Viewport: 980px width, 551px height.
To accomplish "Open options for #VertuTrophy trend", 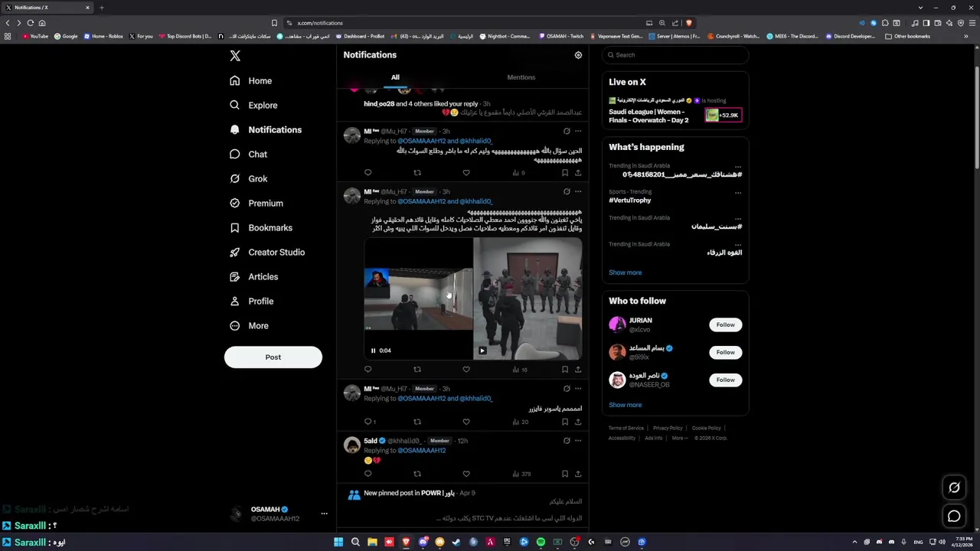I will pyautogui.click(x=738, y=193).
